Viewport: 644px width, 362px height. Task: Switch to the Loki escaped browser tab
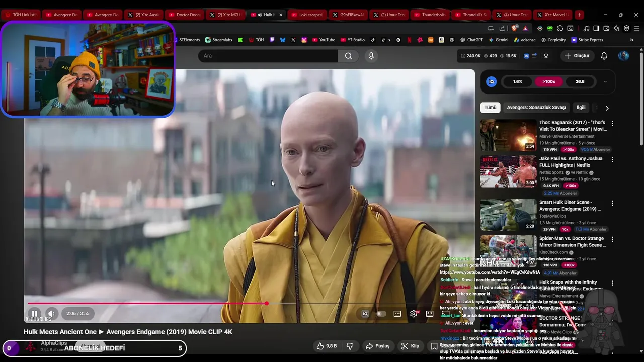coord(307,15)
